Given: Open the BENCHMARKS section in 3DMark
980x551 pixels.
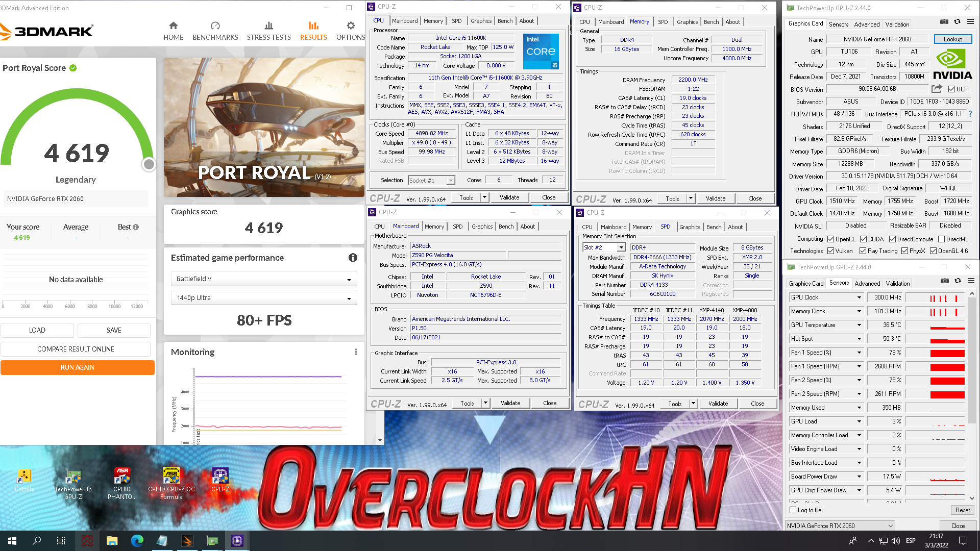Looking at the screenshot, I should [x=215, y=31].
